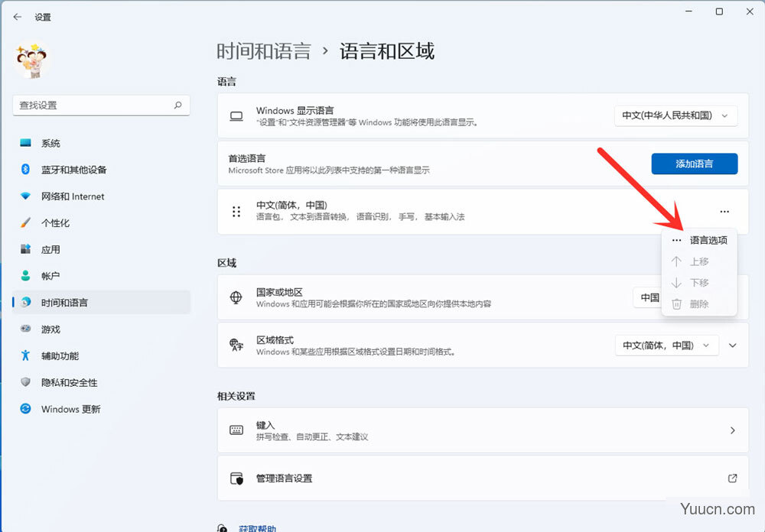Viewport: 765px width, 532px height.
Task: Open 网络和 Internet settings
Action: click(101, 196)
